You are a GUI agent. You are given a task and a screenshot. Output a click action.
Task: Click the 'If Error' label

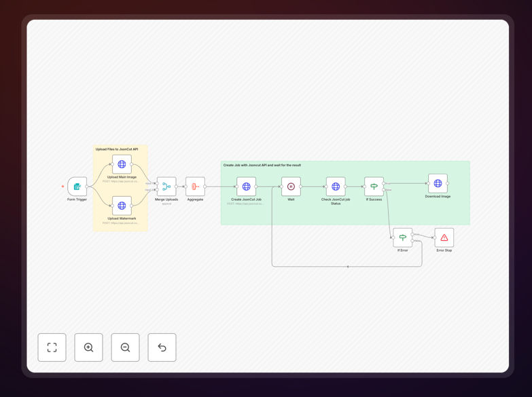pos(403,250)
